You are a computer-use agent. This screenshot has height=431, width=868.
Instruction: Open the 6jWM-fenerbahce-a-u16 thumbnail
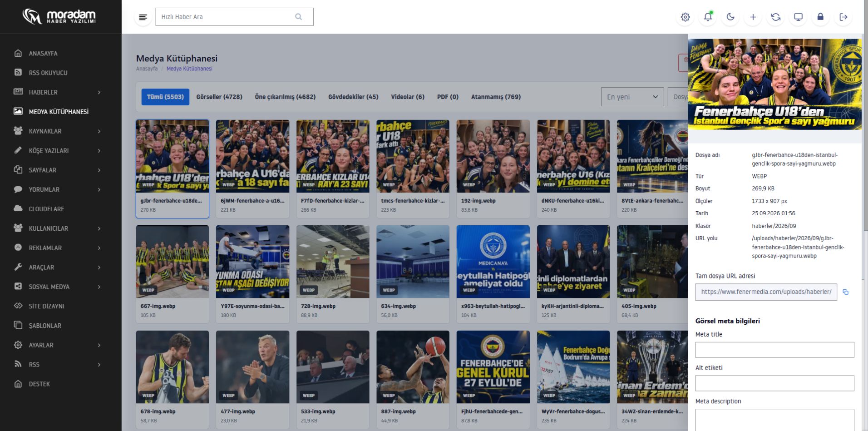[252, 156]
